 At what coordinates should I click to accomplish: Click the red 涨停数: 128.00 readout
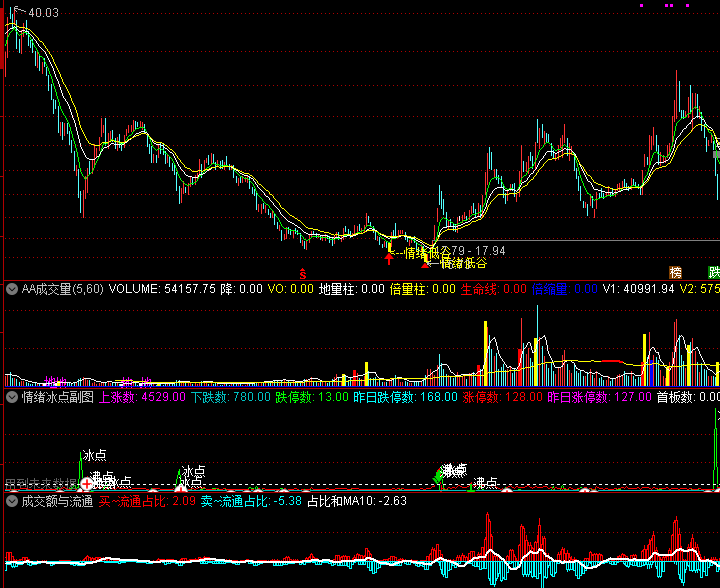tap(502, 397)
